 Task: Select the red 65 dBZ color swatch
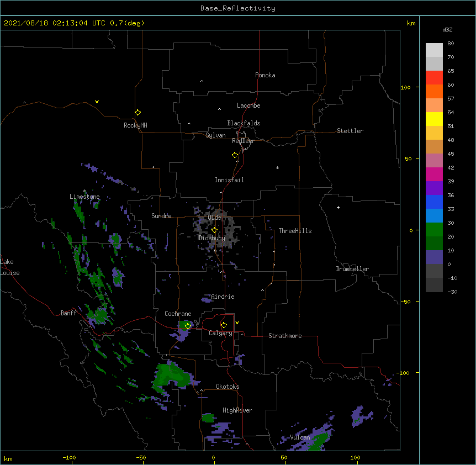tap(434, 77)
